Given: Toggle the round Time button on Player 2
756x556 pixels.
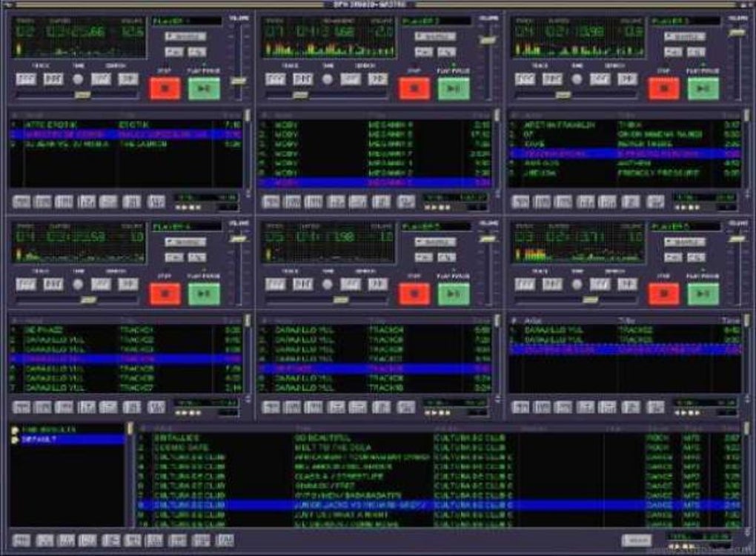Looking at the screenshot, I should coord(328,79).
